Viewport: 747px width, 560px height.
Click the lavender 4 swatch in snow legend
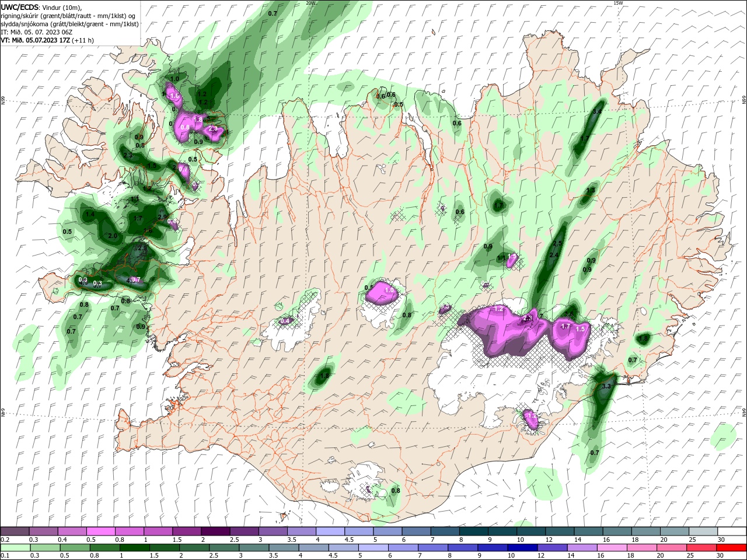(329, 531)
